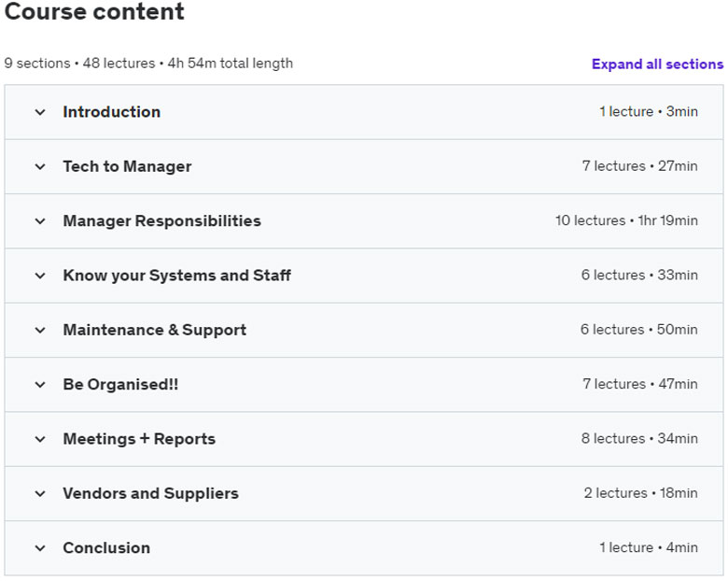Expand the Be Organised!! chevron
Screen dimensions: 728x581
coord(40,385)
